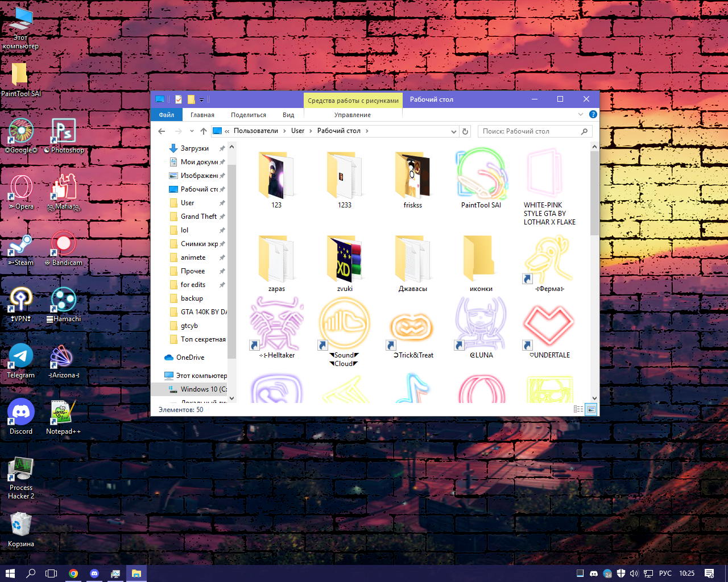This screenshot has height=582, width=728.
Task: Open backup folder in navigation pane
Action: [192, 298]
